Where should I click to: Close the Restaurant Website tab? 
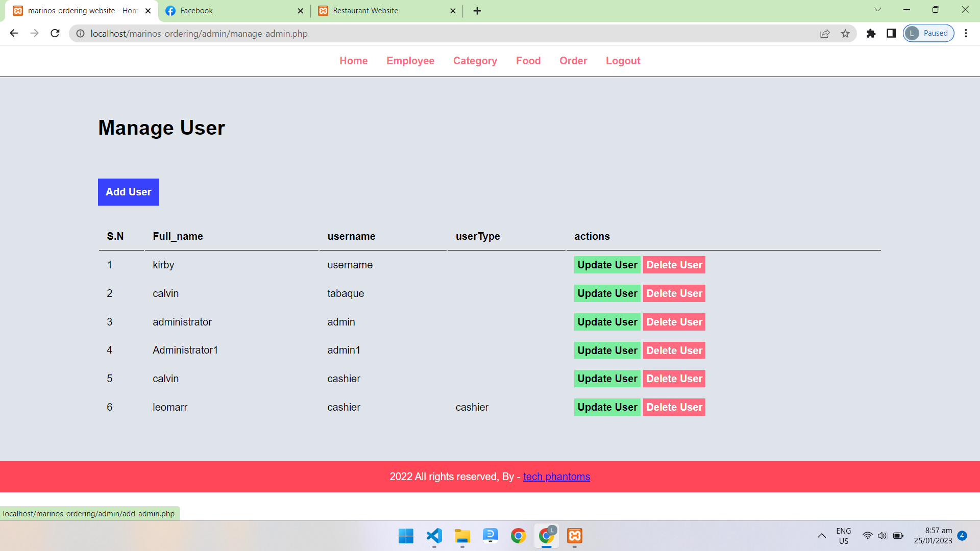coord(453,11)
